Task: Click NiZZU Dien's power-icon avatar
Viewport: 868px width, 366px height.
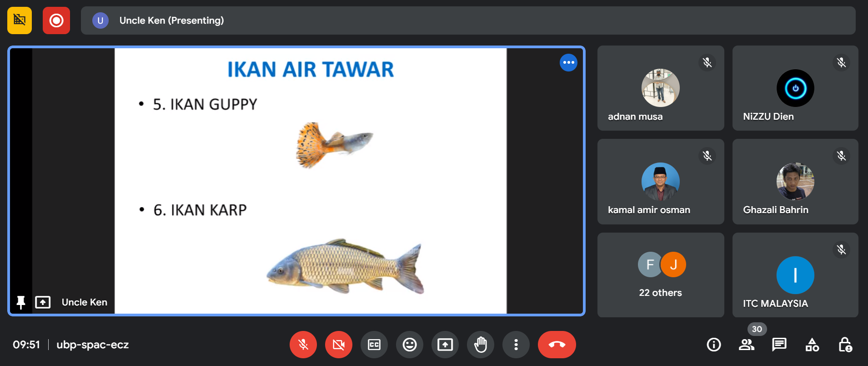Action: pos(795,88)
